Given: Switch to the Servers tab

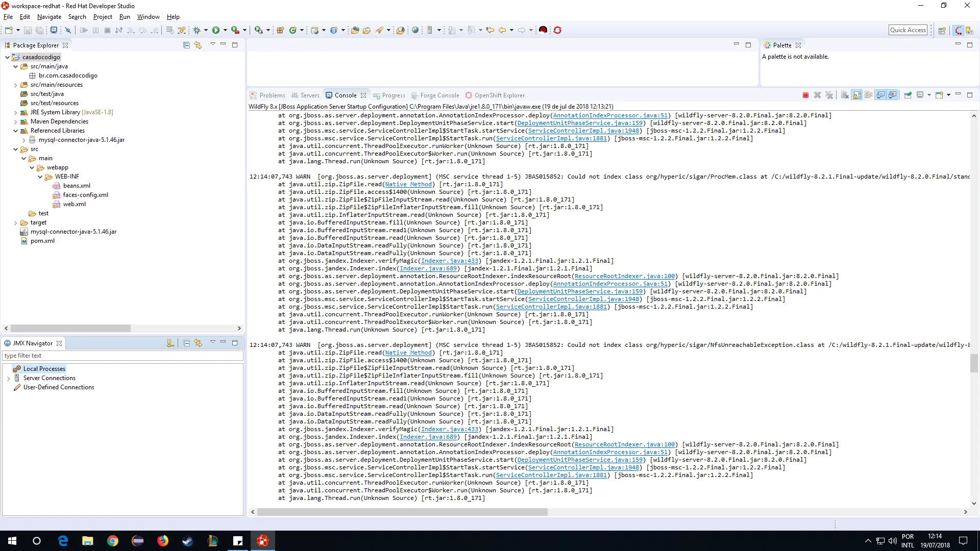Looking at the screenshot, I should click(x=305, y=95).
